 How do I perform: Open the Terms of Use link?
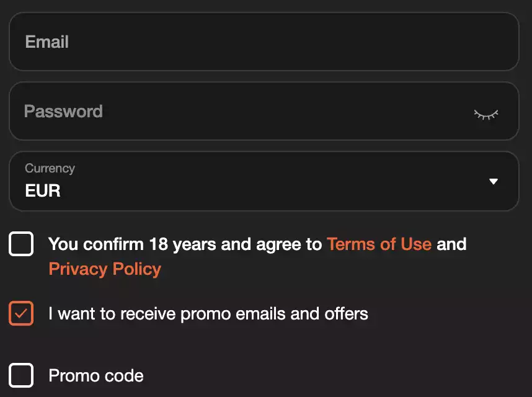(379, 244)
